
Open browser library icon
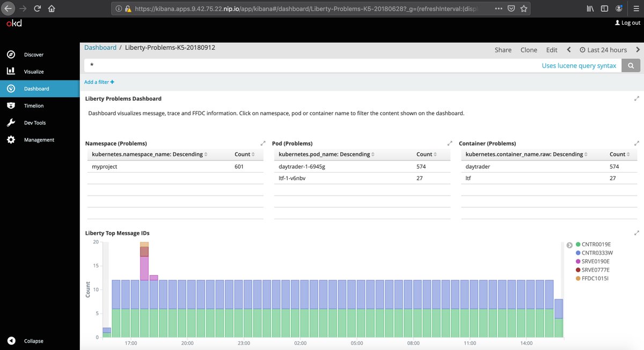590,9
